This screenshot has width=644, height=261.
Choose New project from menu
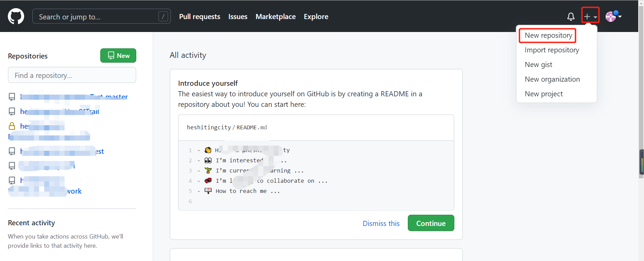coord(544,94)
